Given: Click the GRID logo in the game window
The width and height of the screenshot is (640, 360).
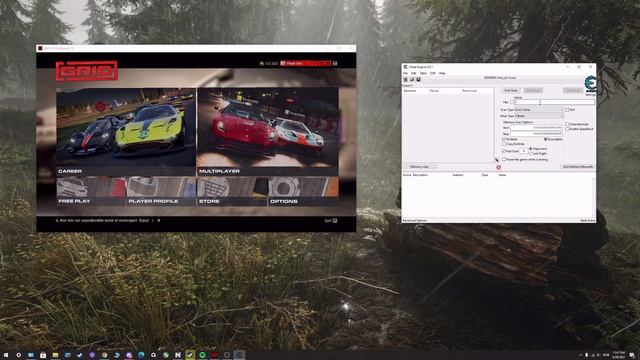Looking at the screenshot, I should coord(87,71).
